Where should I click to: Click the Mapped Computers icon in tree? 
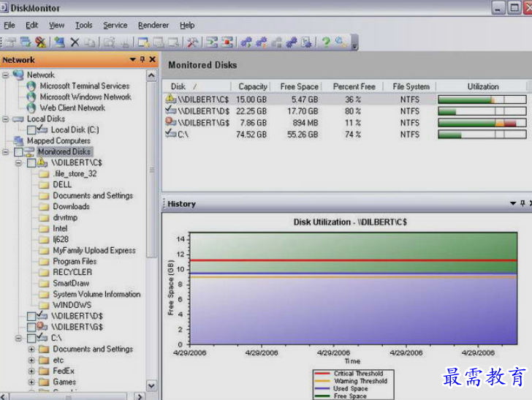pos(18,140)
